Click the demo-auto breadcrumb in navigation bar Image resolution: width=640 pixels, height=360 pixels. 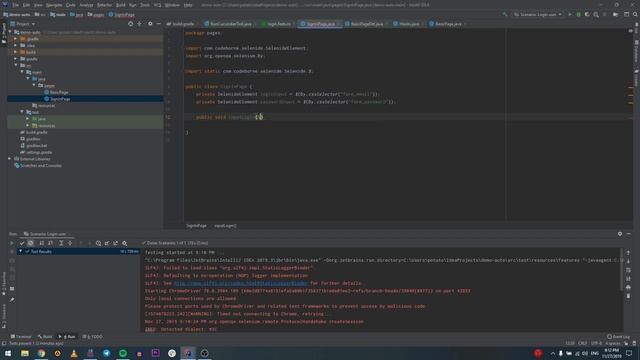click(17, 15)
